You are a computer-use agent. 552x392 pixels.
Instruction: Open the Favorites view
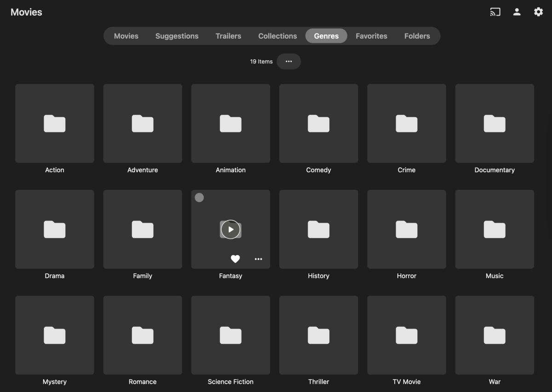coord(371,35)
